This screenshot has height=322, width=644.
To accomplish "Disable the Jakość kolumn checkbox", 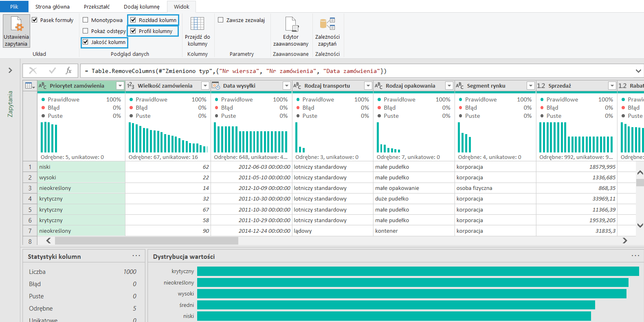I will (x=86, y=42).
